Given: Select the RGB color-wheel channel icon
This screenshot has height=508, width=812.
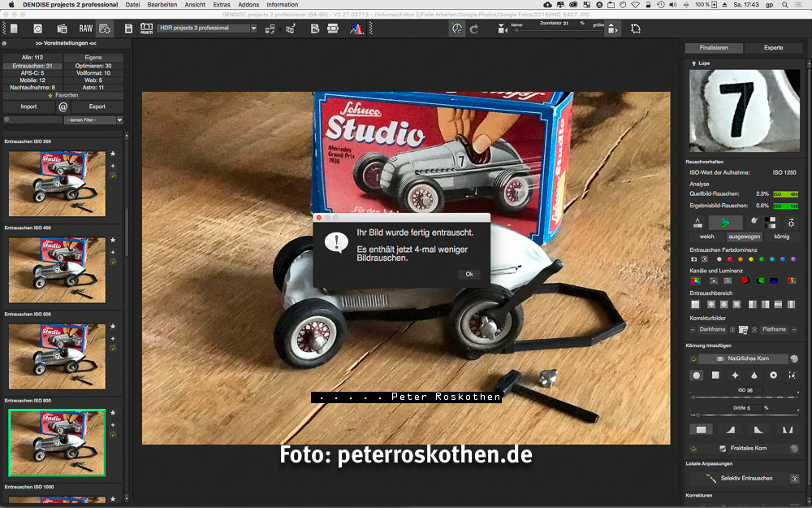Looking at the screenshot, I should [x=696, y=281].
